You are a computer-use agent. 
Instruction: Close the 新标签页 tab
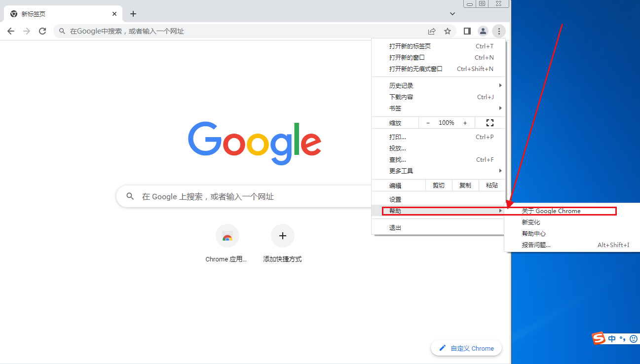pyautogui.click(x=114, y=14)
